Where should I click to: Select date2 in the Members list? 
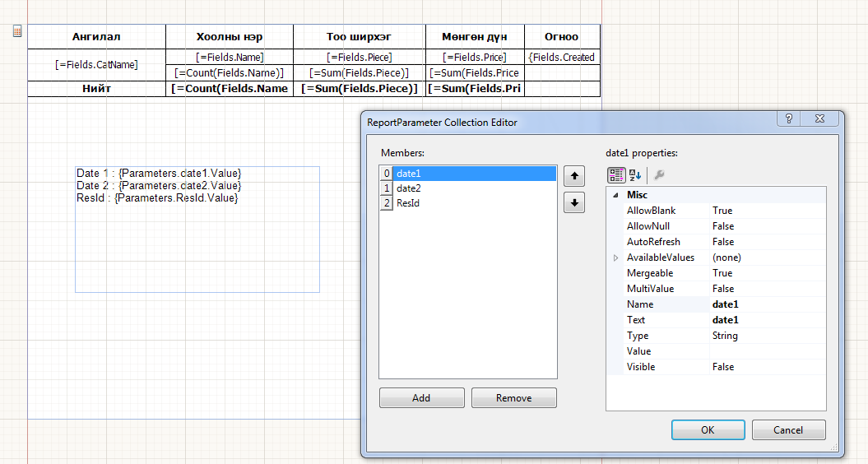[408, 188]
